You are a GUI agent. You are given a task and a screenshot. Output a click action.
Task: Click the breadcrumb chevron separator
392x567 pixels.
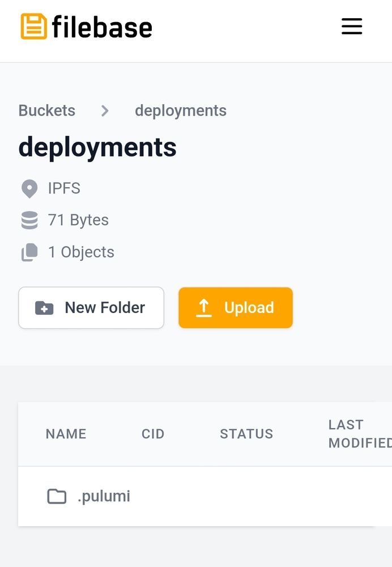click(105, 111)
